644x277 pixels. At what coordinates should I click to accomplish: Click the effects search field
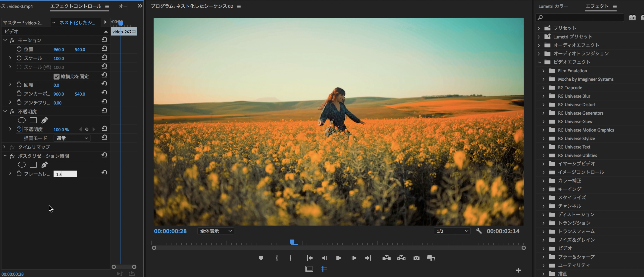pyautogui.click(x=580, y=17)
